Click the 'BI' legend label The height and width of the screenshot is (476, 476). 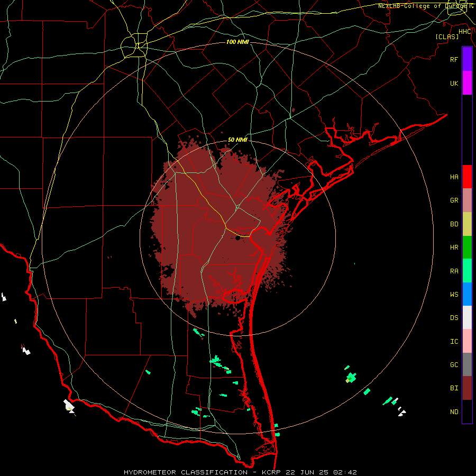[454, 388]
